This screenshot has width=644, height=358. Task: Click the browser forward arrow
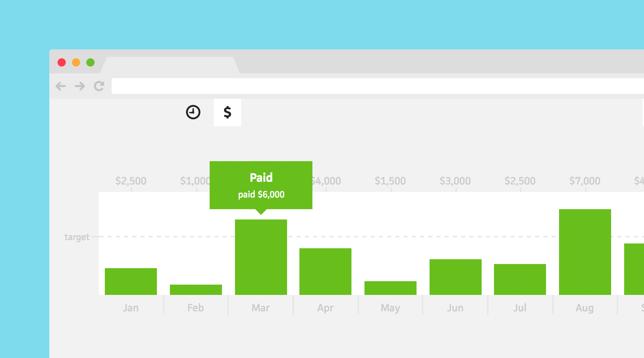[80, 86]
